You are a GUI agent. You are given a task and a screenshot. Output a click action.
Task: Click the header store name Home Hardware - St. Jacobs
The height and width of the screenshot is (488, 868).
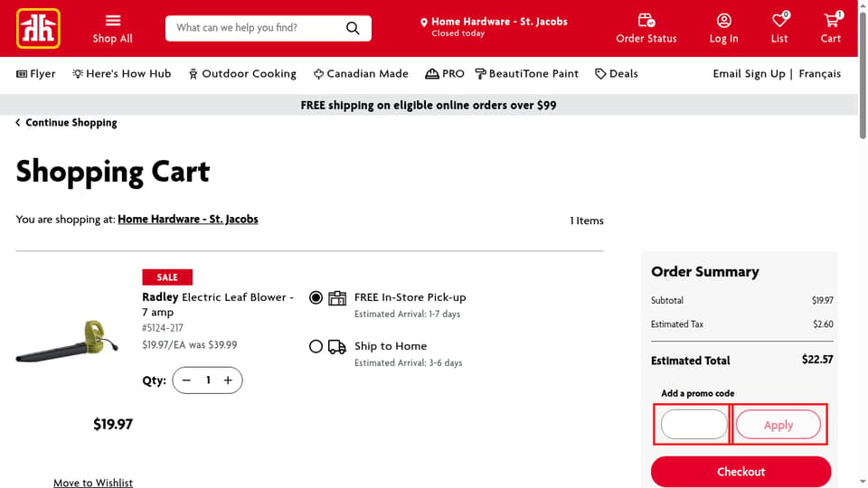point(499,22)
